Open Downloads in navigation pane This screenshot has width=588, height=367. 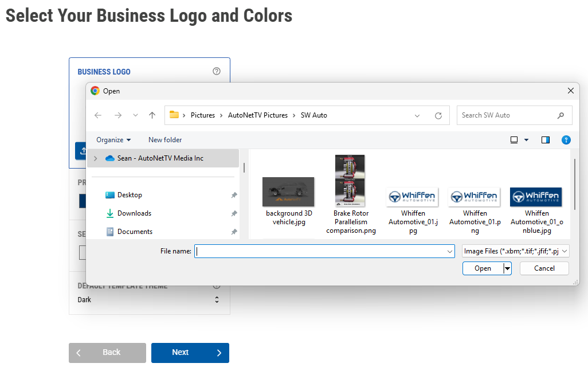click(x=134, y=213)
